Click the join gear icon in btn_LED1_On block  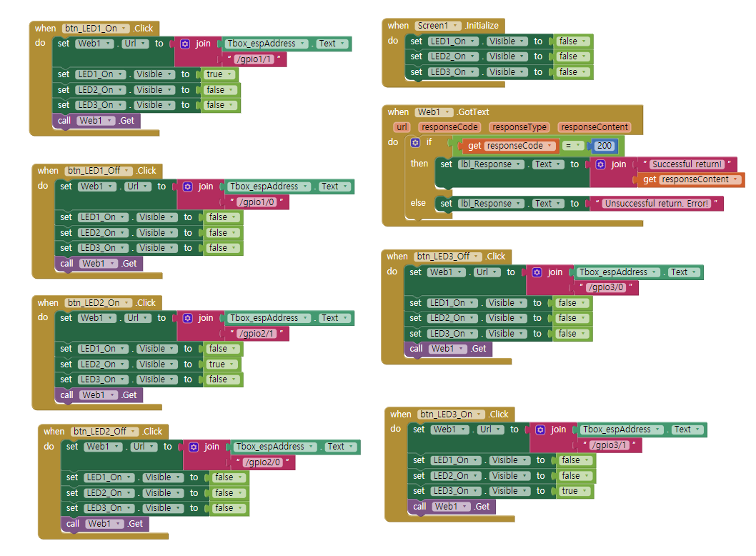(x=185, y=44)
